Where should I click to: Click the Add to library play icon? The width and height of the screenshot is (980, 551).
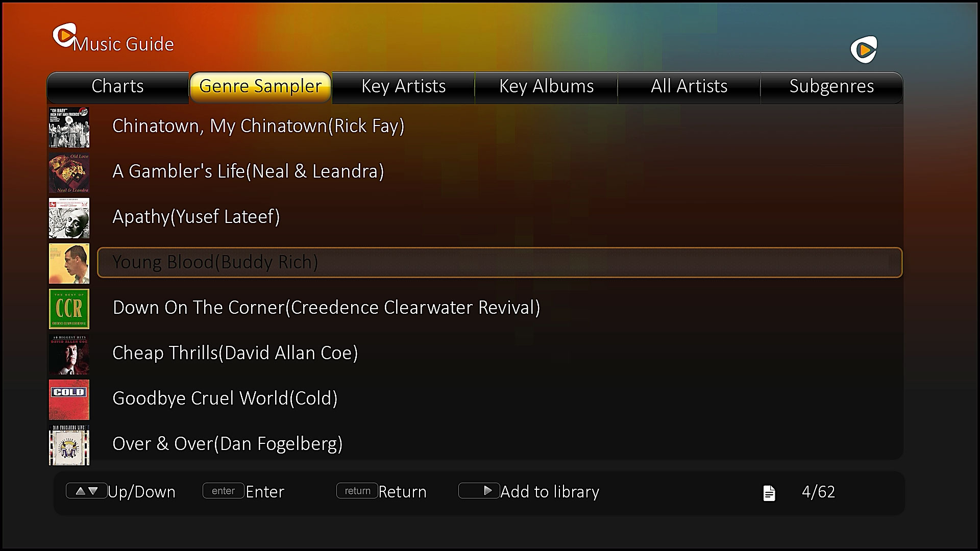pos(479,491)
